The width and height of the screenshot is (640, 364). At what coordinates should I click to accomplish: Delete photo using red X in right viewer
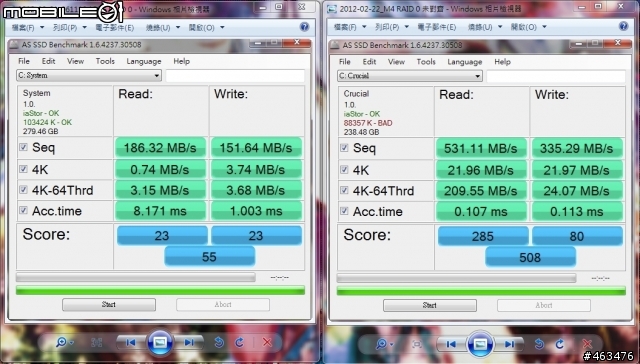pyautogui.click(x=587, y=344)
